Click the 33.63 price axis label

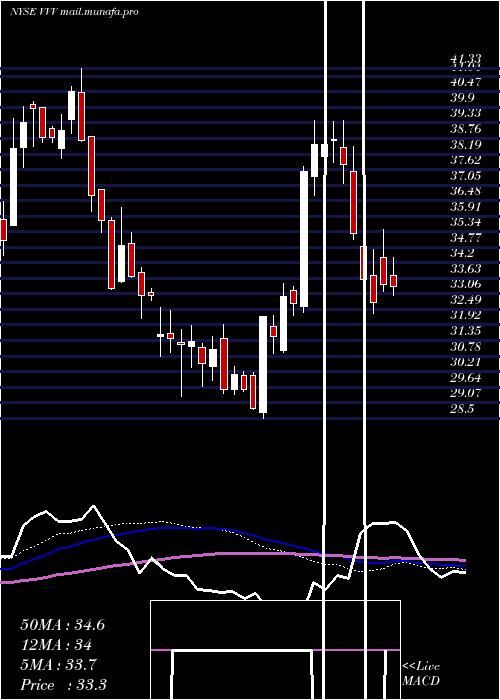[x=465, y=269]
